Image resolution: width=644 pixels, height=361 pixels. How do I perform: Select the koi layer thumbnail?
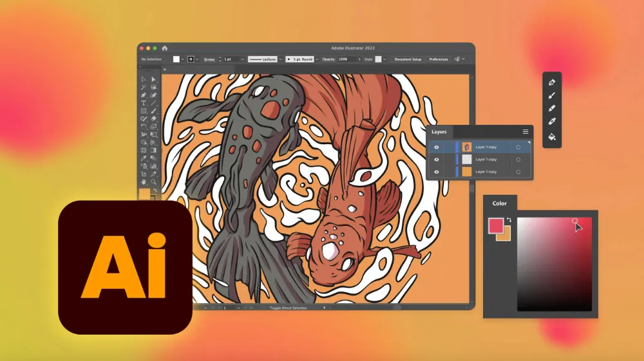pyautogui.click(x=466, y=147)
